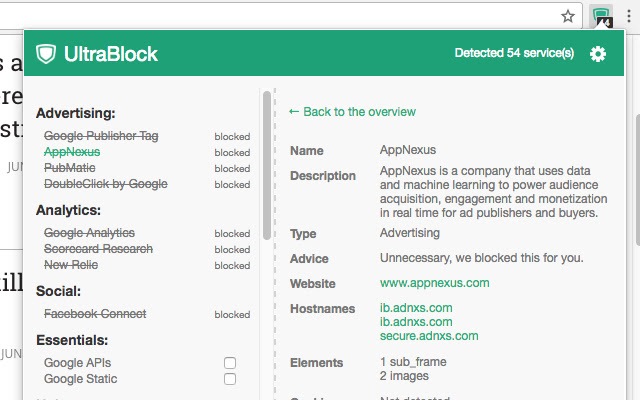
Task: Select New Relic analytics entry
Action: tap(71, 265)
